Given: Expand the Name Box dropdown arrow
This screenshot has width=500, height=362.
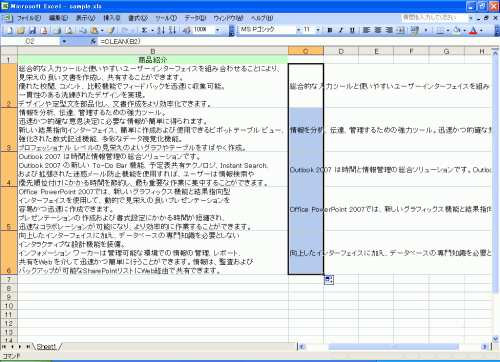Looking at the screenshot, I should (x=64, y=41).
